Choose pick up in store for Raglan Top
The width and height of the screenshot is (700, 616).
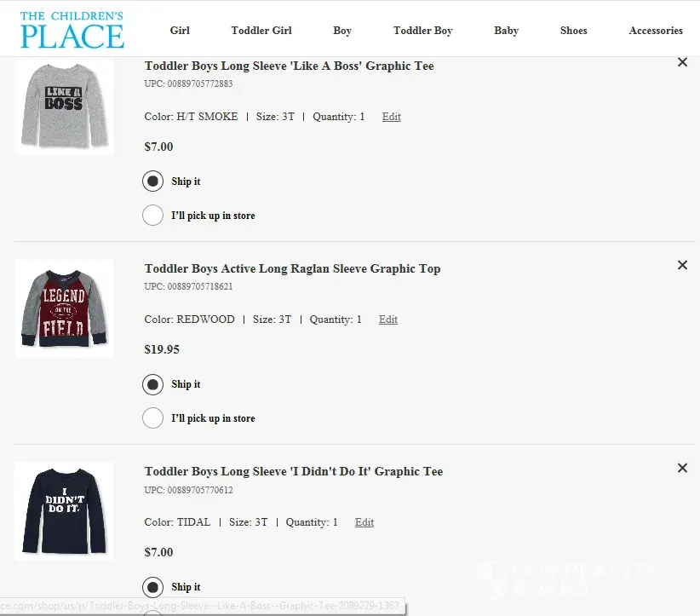[x=152, y=418]
